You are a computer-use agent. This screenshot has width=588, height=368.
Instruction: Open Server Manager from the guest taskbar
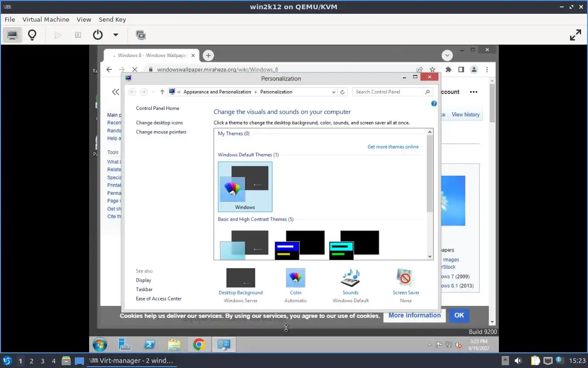pyautogui.click(x=124, y=345)
